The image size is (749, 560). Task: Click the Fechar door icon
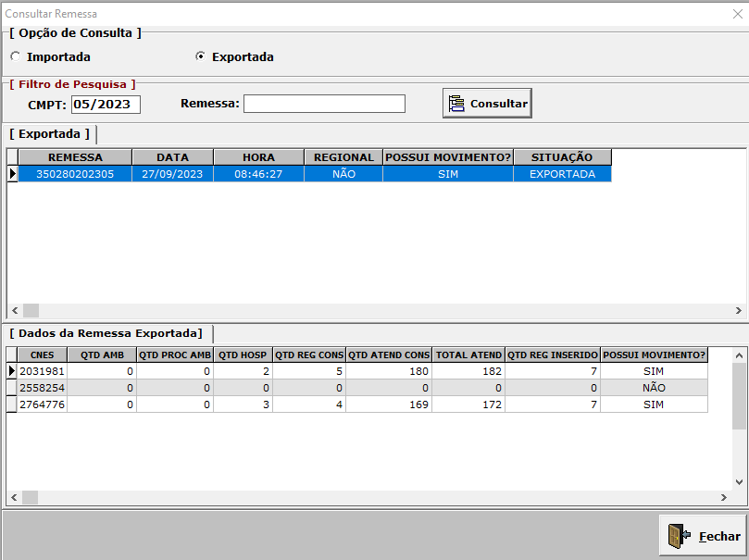pos(679,536)
